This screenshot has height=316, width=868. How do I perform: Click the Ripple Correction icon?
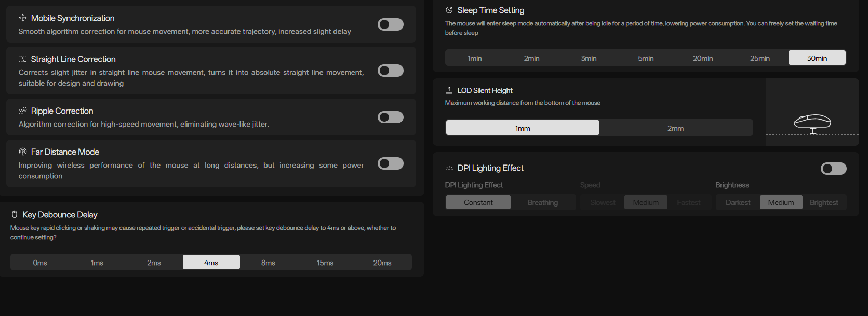(23, 111)
